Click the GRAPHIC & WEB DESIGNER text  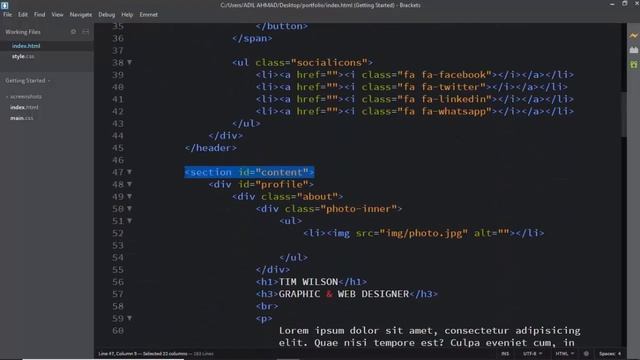[x=344, y=294]
